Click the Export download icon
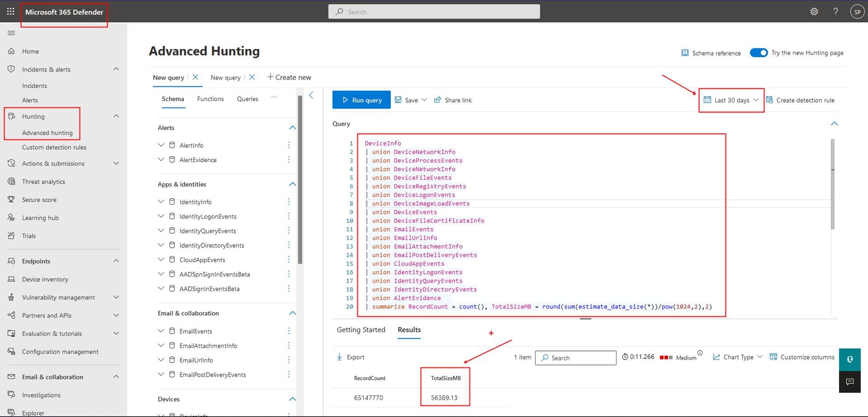The image size is (868, 417). click(339, 357)
